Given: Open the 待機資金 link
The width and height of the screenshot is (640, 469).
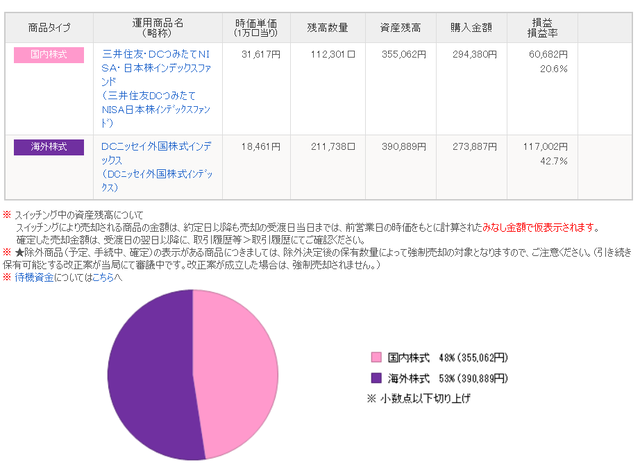Looking at the screenshot, I should coord(34,278).
